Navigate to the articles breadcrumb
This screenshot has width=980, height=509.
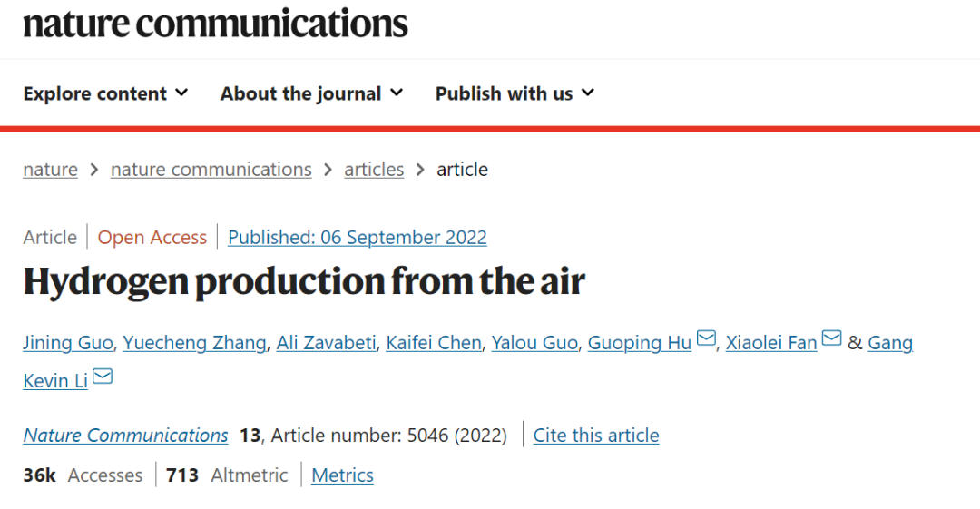point(374,170)
